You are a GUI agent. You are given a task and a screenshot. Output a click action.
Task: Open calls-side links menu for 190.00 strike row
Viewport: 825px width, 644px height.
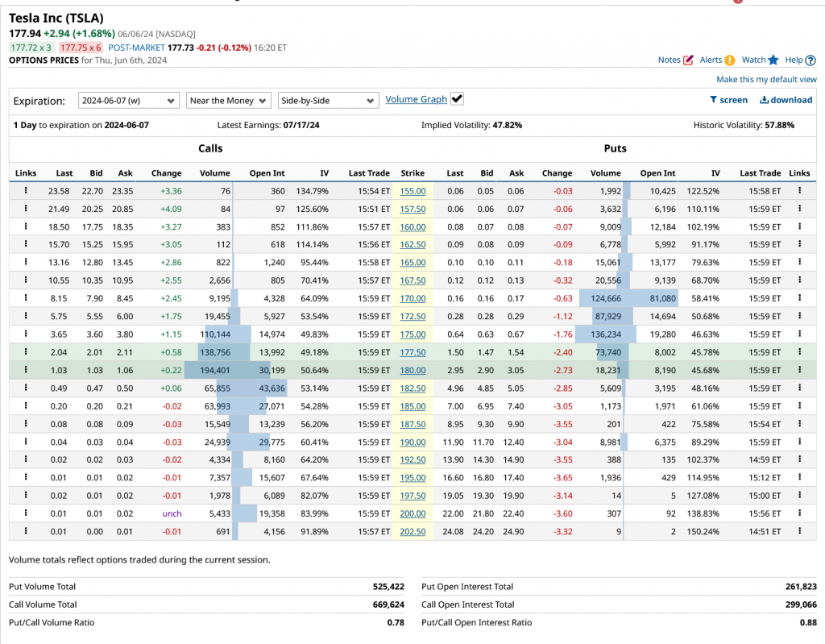tap(26, 441)
